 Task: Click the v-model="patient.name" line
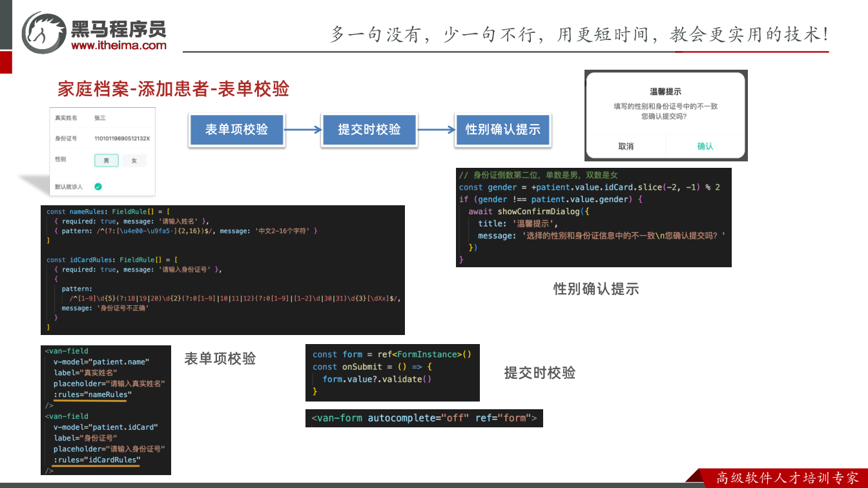[101, 361]
